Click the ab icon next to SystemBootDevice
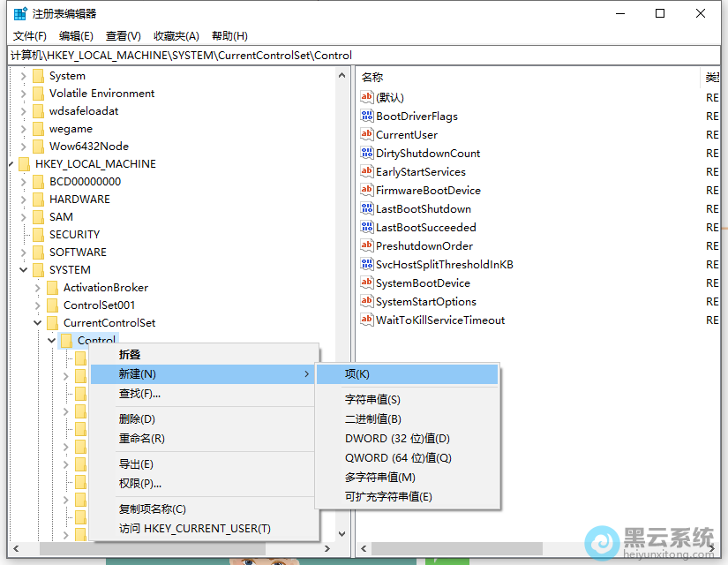The image size is (728, 565). [367, 282]
